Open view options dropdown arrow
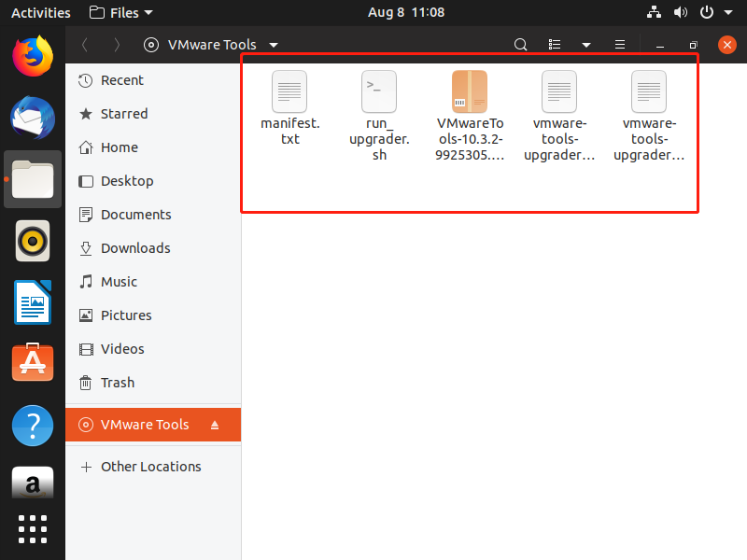Screen dimensions: 747x560 click(586, 45)
